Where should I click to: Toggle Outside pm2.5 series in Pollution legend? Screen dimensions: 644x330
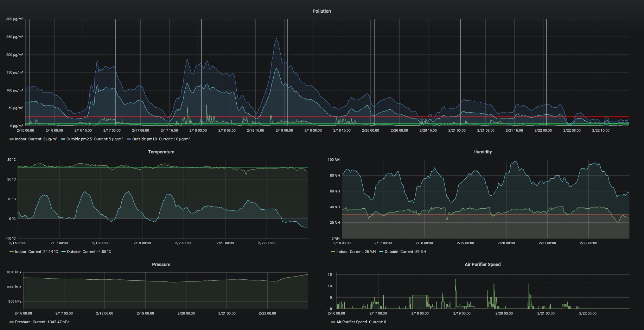click(x=79, y=139)
